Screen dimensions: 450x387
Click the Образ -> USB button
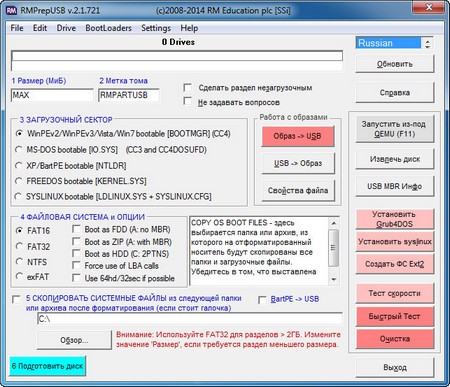click(298, 136)
